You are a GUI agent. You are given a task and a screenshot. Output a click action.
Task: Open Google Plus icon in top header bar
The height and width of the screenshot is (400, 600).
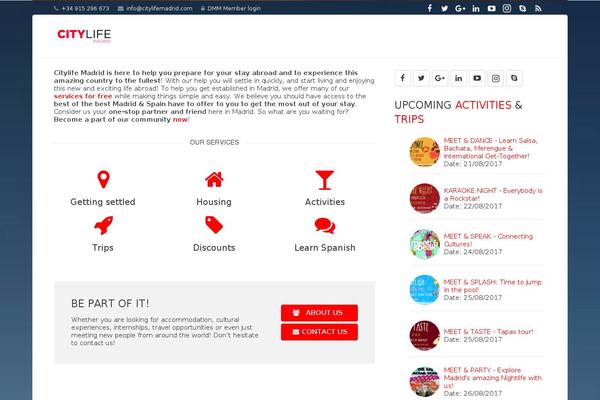[x=460, y=8]
